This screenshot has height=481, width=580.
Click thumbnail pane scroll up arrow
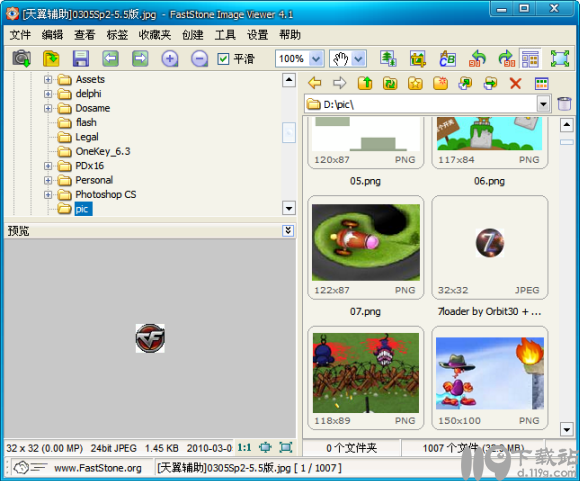coord(566,125)
